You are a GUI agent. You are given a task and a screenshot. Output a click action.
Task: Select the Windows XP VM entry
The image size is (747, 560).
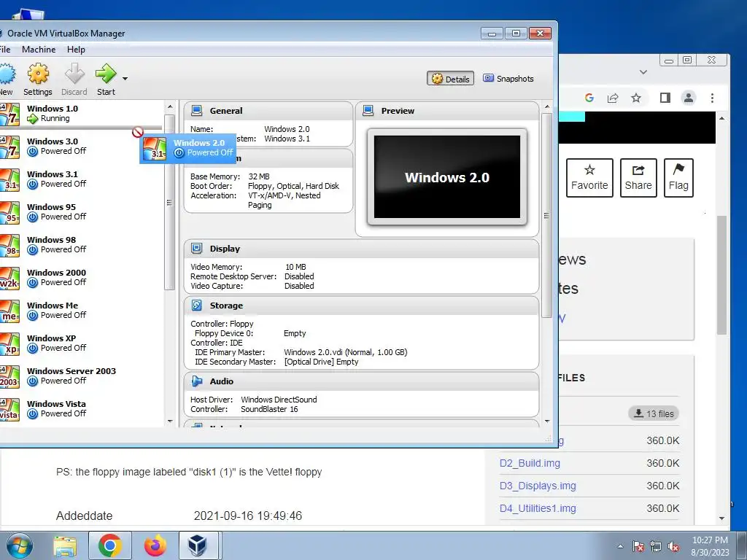[x=81, y=343]
